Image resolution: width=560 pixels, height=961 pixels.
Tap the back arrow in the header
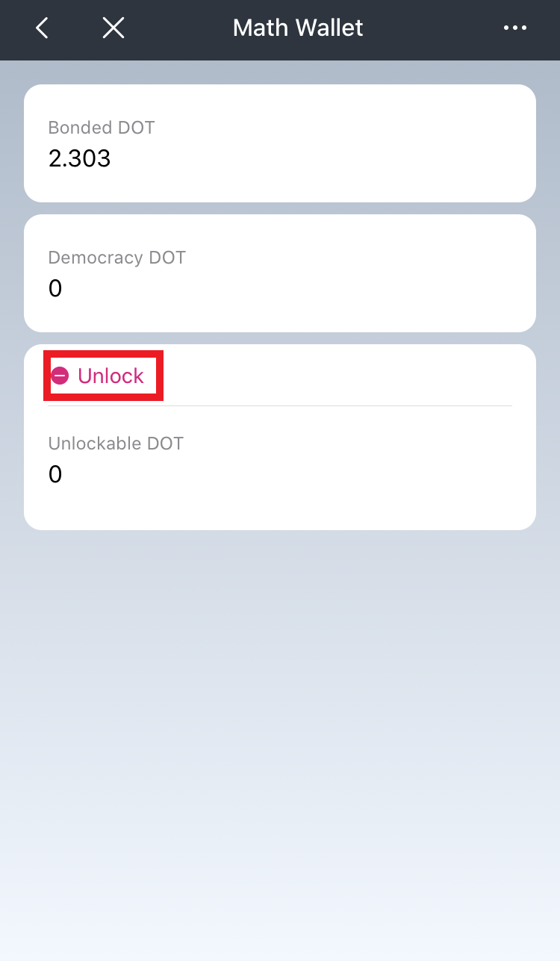pyautogui.click(x=43, y=28)
